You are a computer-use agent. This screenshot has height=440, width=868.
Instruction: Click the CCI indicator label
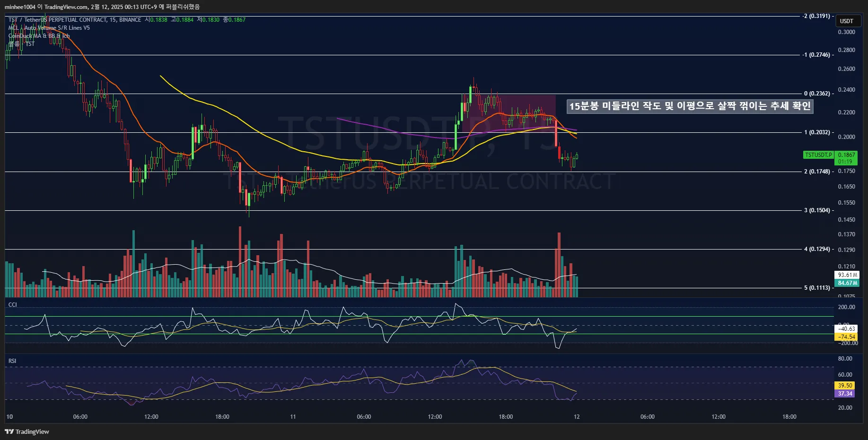(12, 305)
